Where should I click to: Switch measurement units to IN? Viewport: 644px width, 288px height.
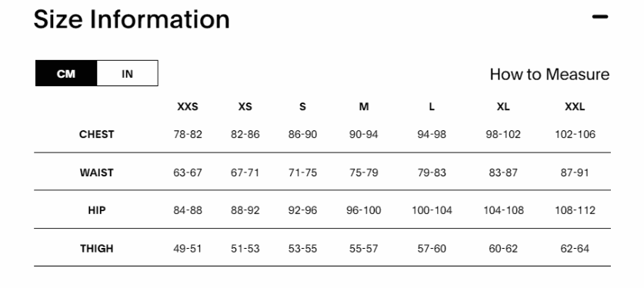pos(127,74)
